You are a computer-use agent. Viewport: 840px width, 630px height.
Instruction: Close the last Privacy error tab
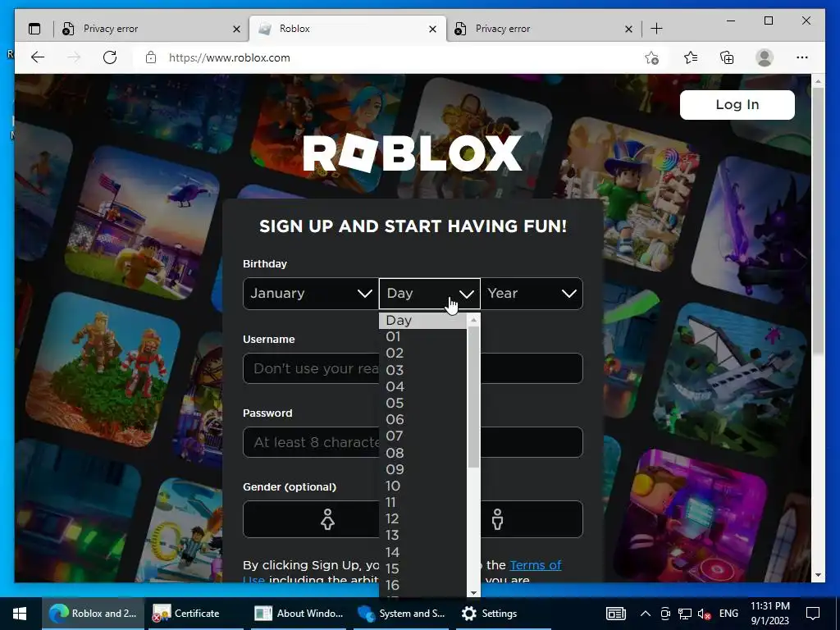point(629,29)
